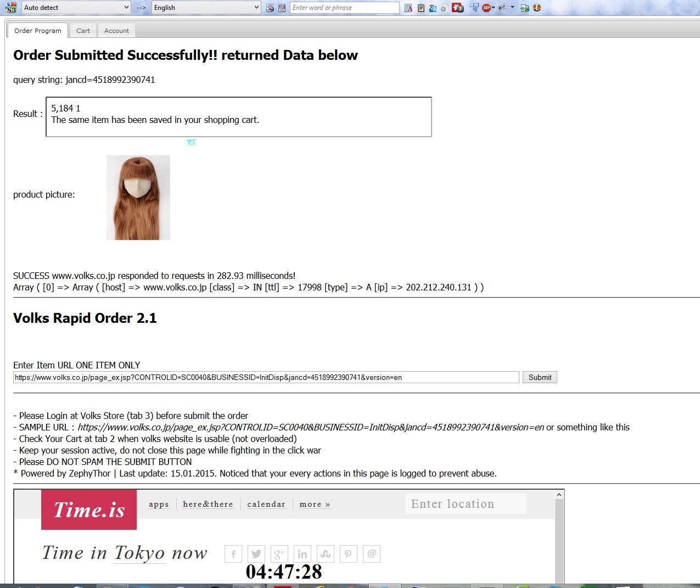
Task: Open the apps menu on Time.is
Action: click(159, 504)
